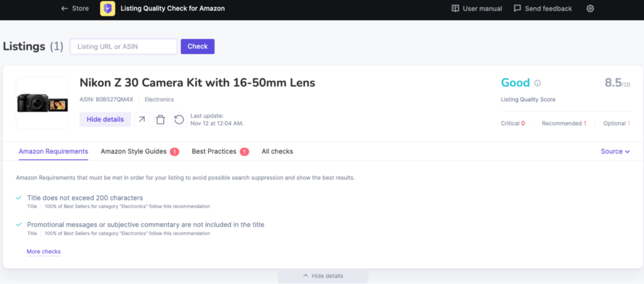Switch to All checks tab
The image size is (644, 284).
[x=277, y=151]
